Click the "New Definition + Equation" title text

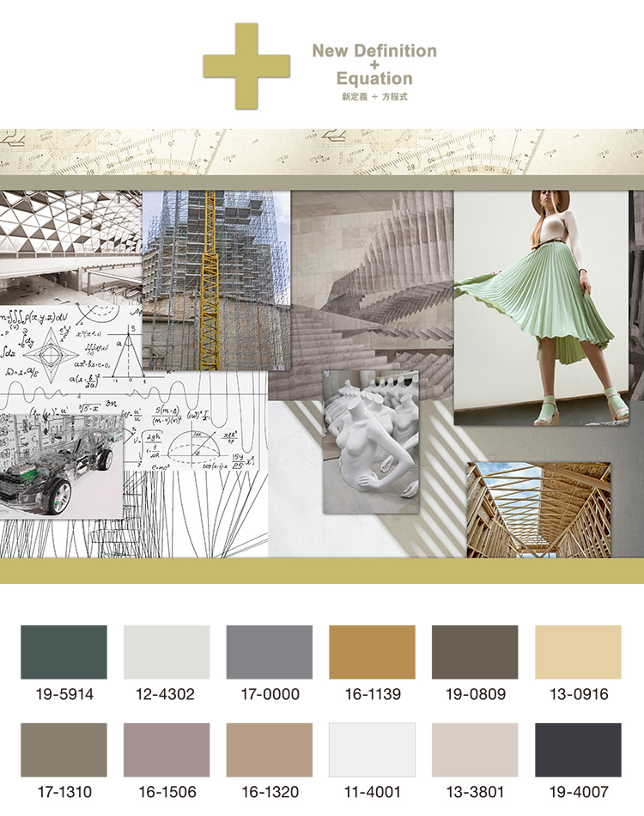[x=374, y=64]
